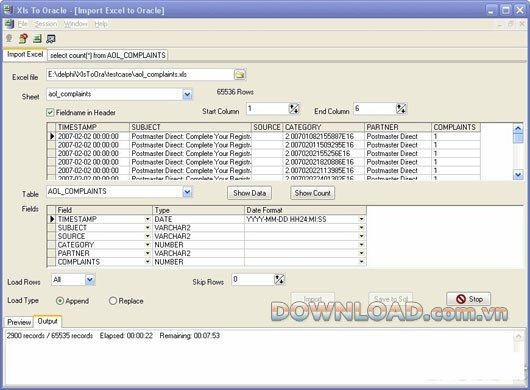530x390 pixels.
Task: Click the Show Count button
Action: [x=312, y=193]
